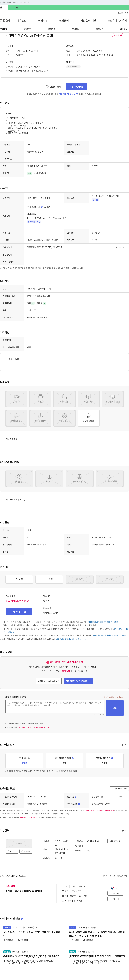The height and width of the screenshot is (980, 129).
Task: Click the 건물 내부 경사로 icon
Action: (x=110, y=479)
